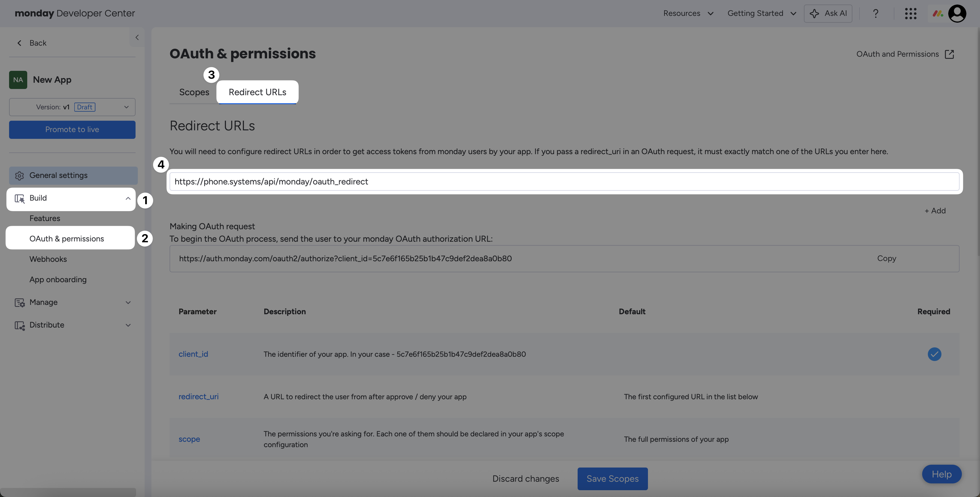Click 'The first configured URL in the list below'

[691, 397]
